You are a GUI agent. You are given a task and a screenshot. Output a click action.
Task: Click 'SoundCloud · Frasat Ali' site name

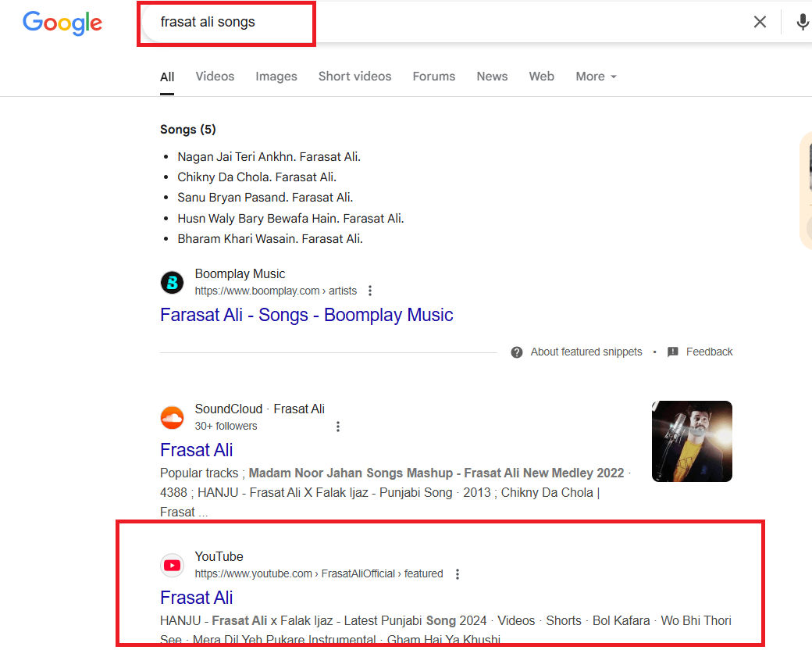pos(259,409)
